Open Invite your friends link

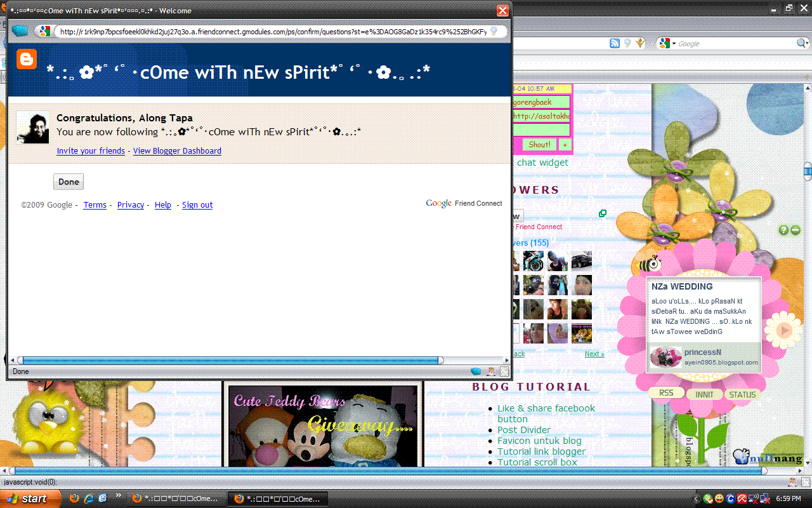tap(91, 151)
